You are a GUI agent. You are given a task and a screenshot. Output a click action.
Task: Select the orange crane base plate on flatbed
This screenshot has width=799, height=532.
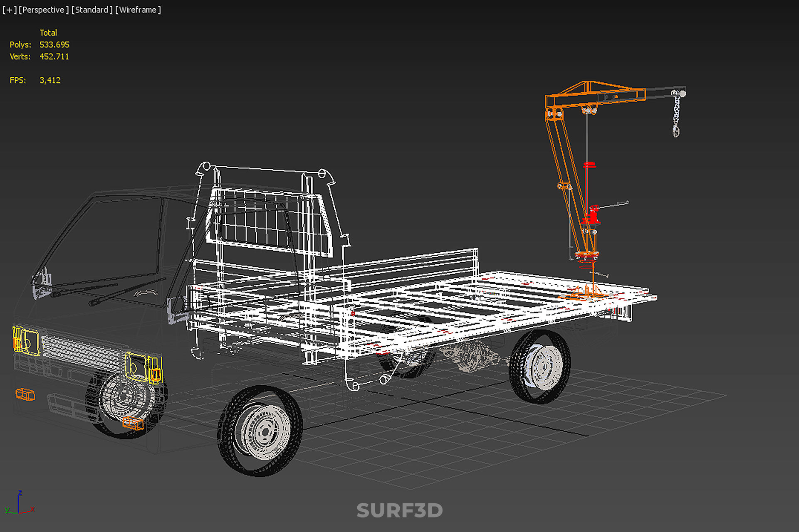click(582, 295)
